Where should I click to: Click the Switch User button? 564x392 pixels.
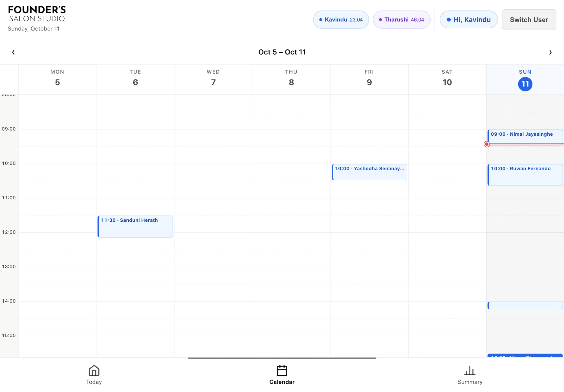pos(529,20)
